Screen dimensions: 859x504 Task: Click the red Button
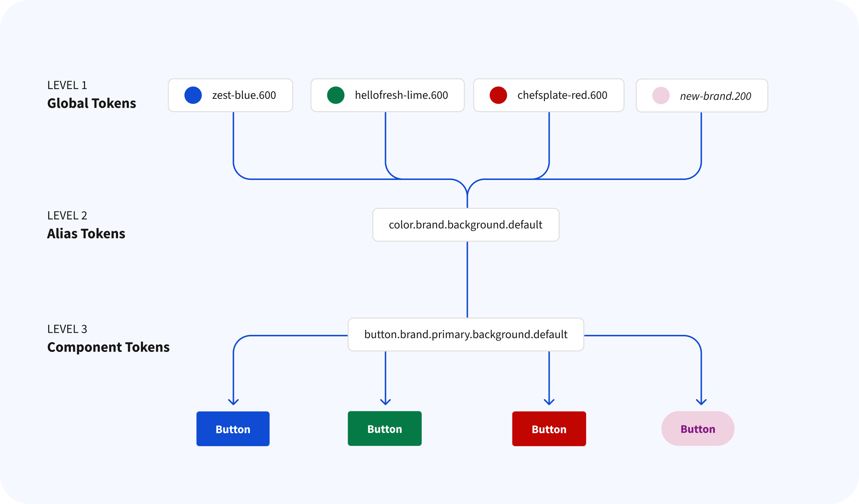tap(549, 429)
